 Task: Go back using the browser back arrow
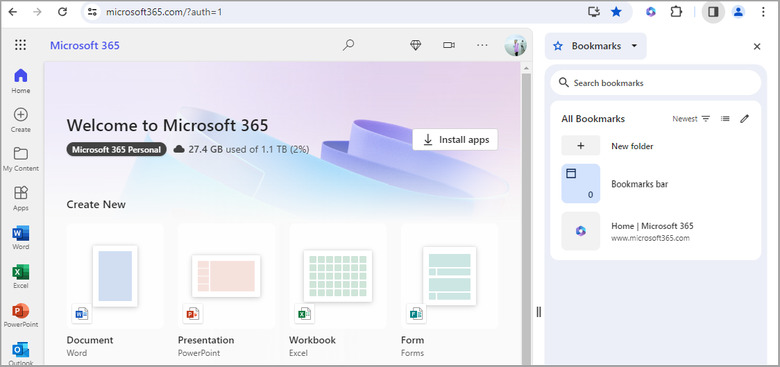(12, 12)
